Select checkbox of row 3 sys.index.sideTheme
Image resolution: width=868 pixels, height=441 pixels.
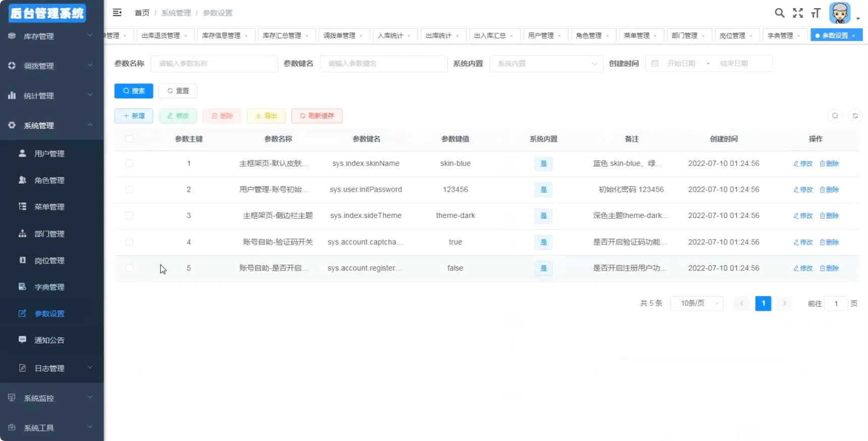(129, 215)
